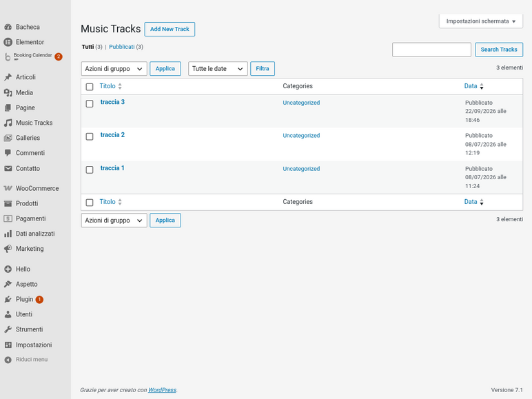The height and width of the screenshot is (399, 532).
Task: Click the Strumenti wrench icon
Action: pos(8,329)
